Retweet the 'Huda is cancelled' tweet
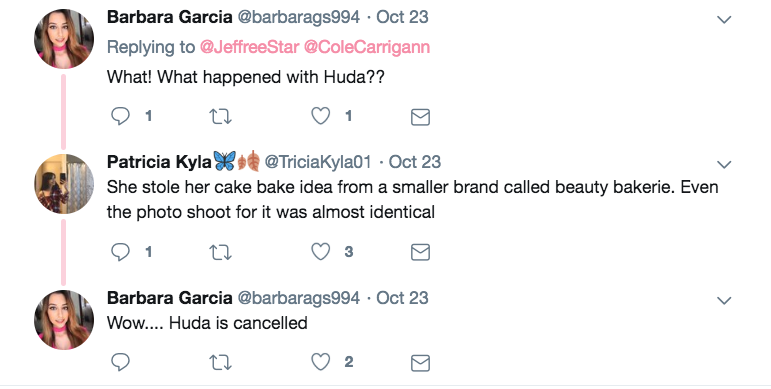This screenshot has width=771, height=389. (x=220, y=363)
